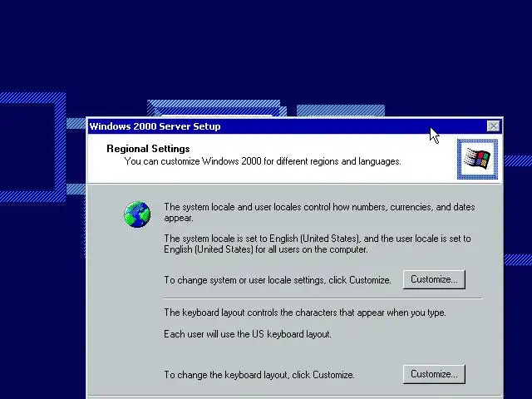Click 'Each user will use the US keyboard layout'
532x399 pixels.
pos(248,334)
